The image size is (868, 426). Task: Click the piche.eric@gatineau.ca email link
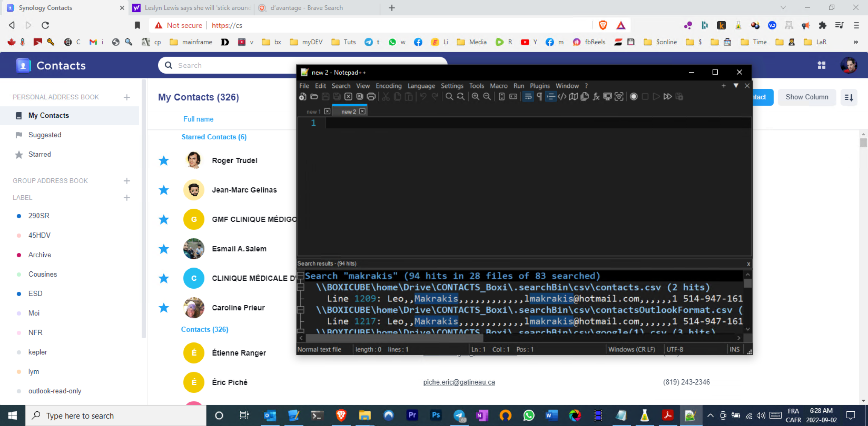[459, 382]
